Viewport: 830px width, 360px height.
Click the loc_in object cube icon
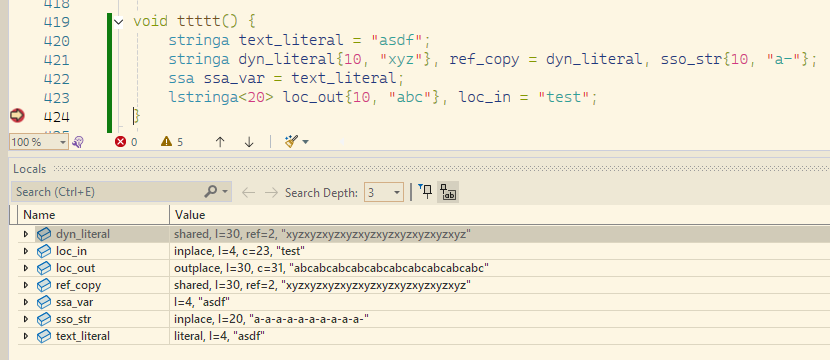(44, 251)
